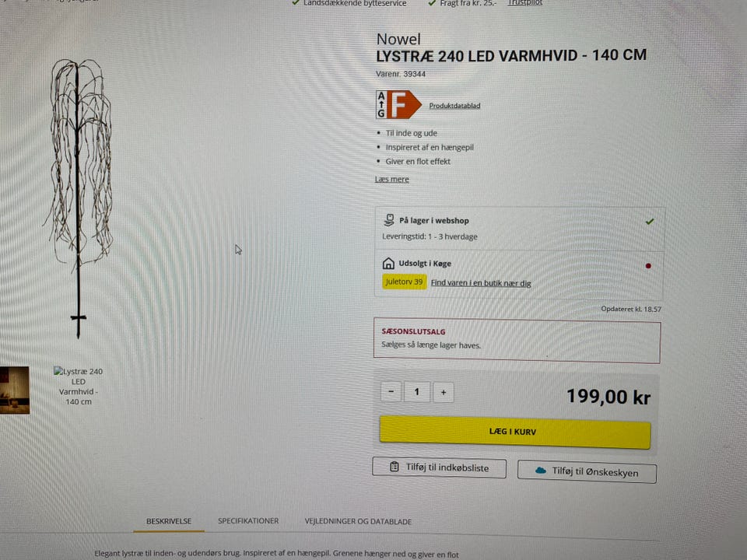Viewport: 747px width, 560px height.
Task: Expand the Læs mere description link
Action: point(391,180)
